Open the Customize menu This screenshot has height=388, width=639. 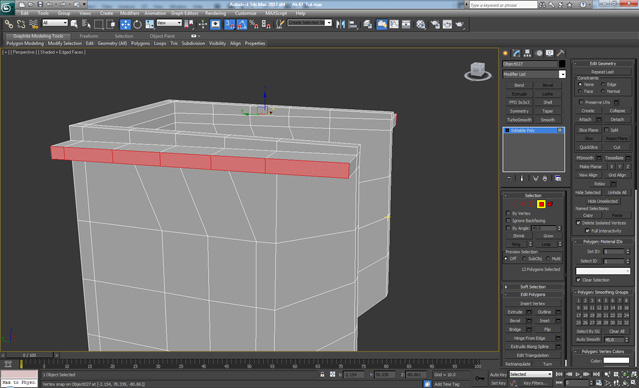point(246,13)
